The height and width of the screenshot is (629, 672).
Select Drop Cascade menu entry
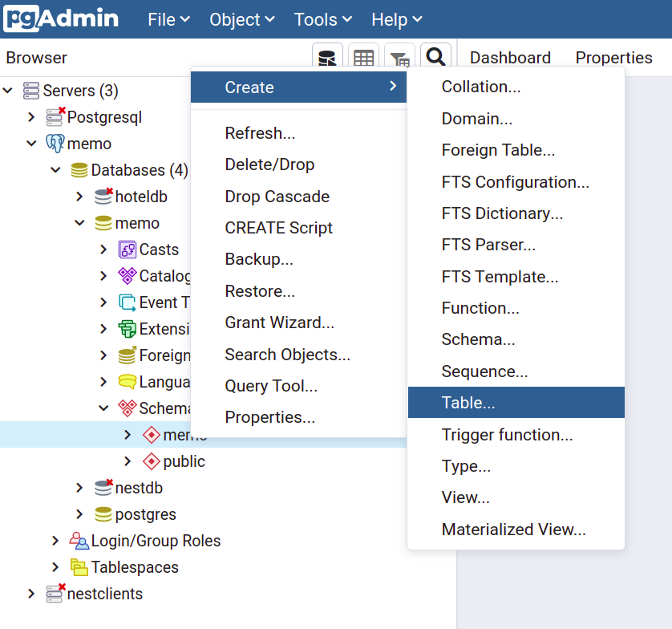point(299,197)
